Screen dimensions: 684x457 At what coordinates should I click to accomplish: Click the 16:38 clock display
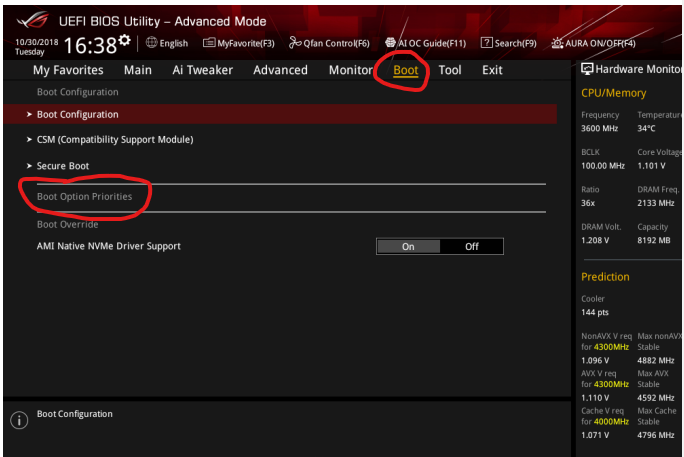click(x=90, y=45)
